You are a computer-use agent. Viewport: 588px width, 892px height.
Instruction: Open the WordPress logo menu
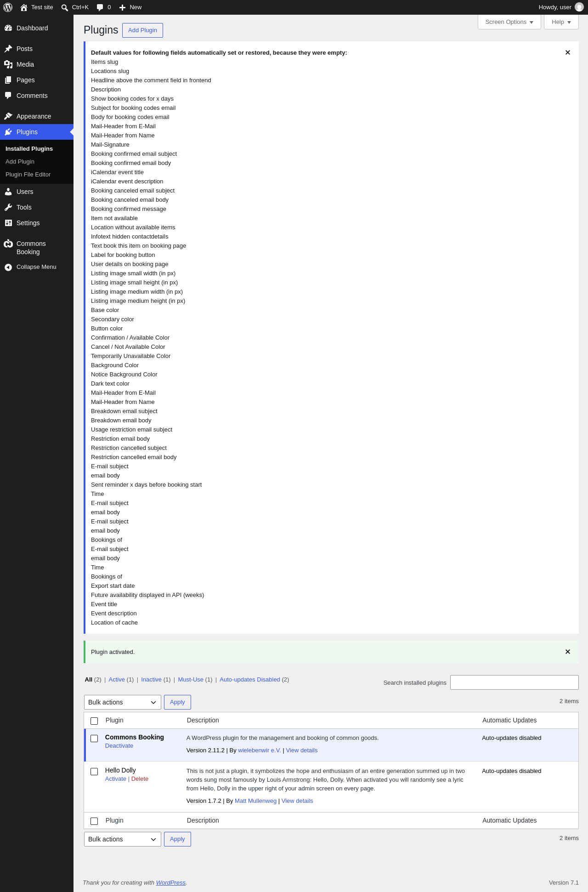coord(8,7)
